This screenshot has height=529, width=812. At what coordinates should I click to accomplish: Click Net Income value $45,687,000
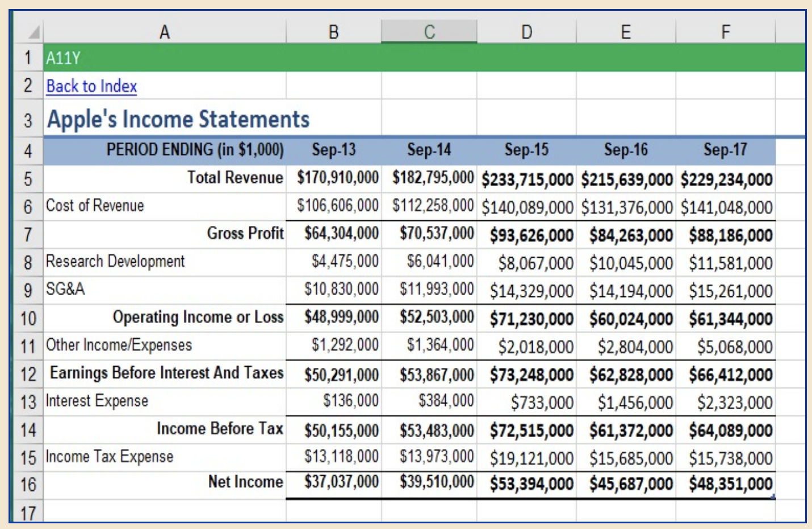click(x=626, y=485)
